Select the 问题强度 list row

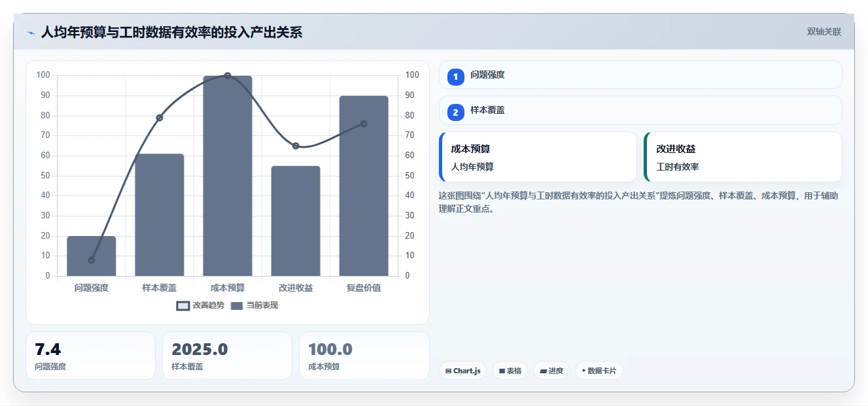click(x=640, y=75)
